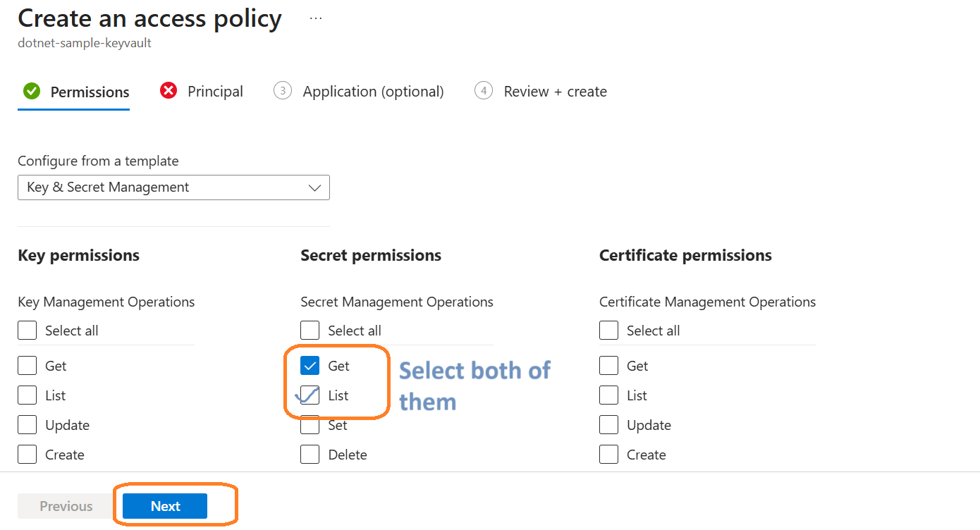The height and width of the screenshot is (530, 980).
Task: Tick Select all under Secret permissions
Action: 310,331
